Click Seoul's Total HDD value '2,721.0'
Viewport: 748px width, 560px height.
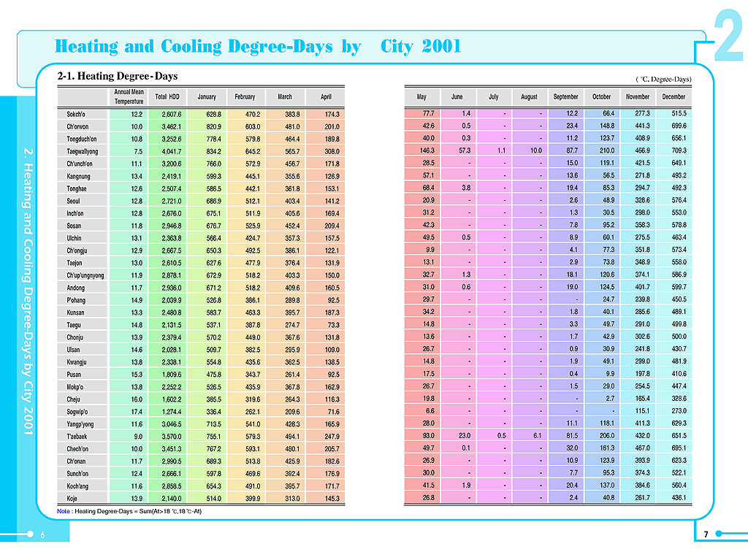pyautogui.click(x=171, y=202)
